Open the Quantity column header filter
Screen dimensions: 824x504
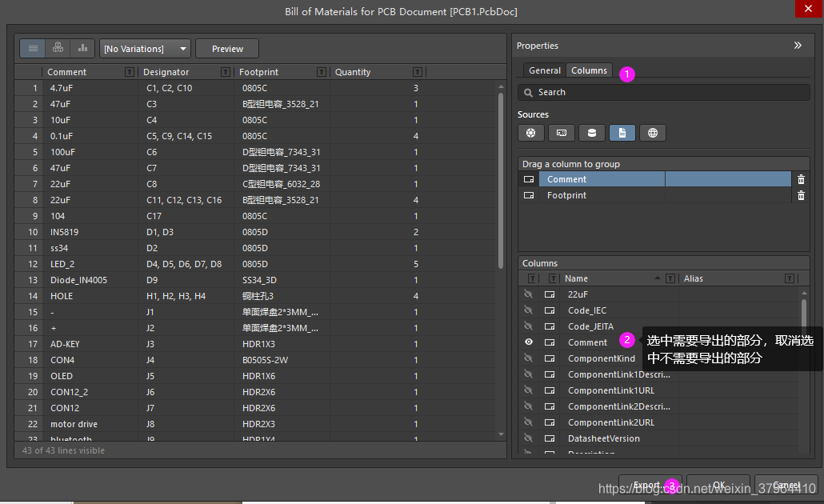tap(418, 72)
